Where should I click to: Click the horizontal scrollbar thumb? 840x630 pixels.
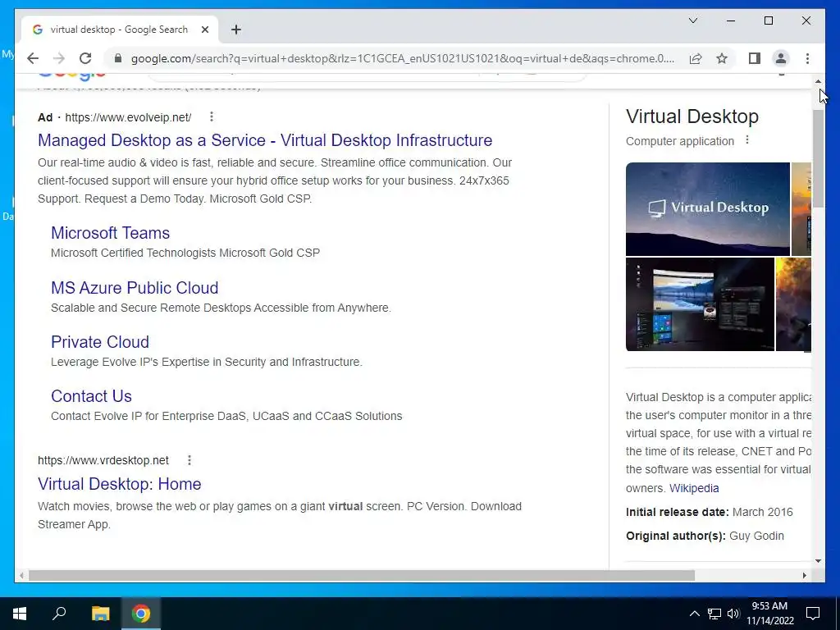pyautogui.click(x=362, y=575)
